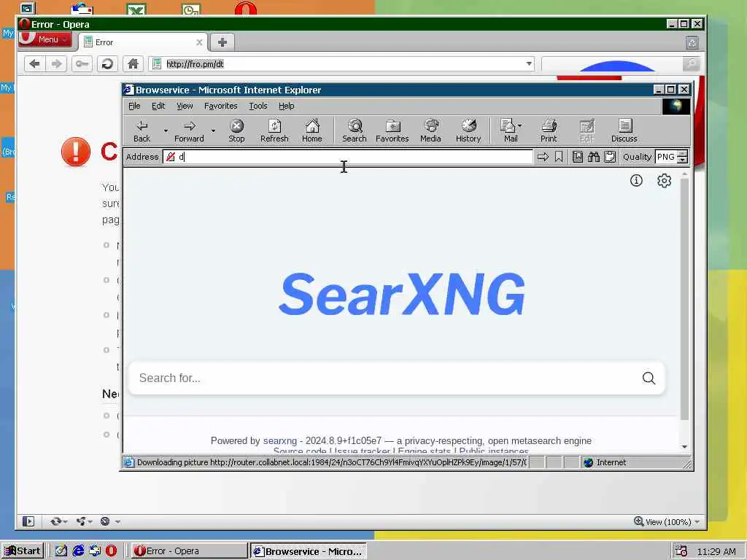This screenshot has height=560, width=747.
Task: Open the Media toolbar button
Action: point(430,131)
